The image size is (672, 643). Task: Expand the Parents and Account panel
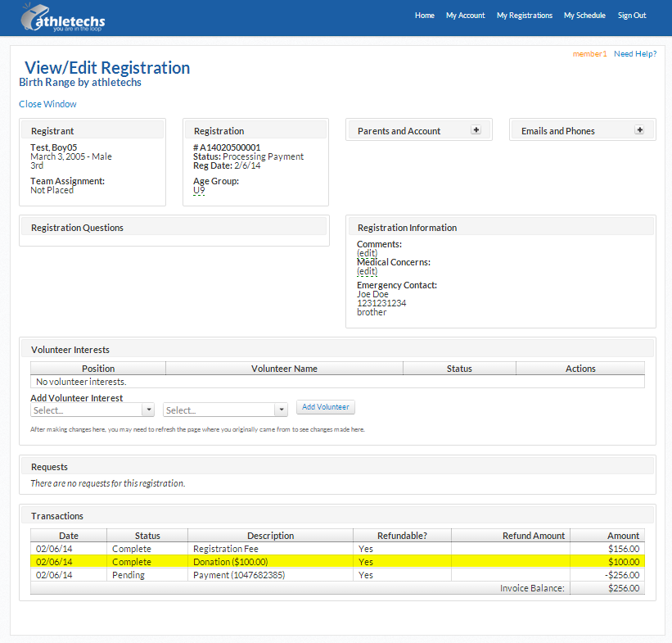(x=476, y=130)
